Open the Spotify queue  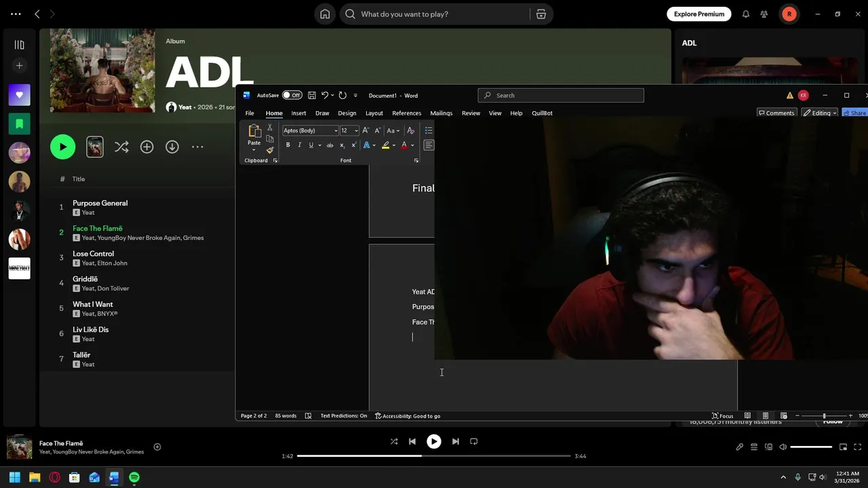coord(754,447)
